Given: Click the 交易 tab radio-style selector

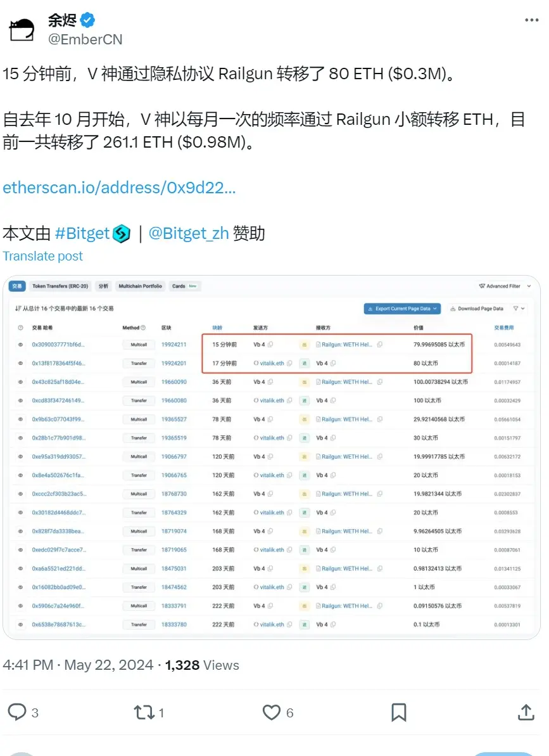Looking at the screenshot, I should [x=16, y=286].
